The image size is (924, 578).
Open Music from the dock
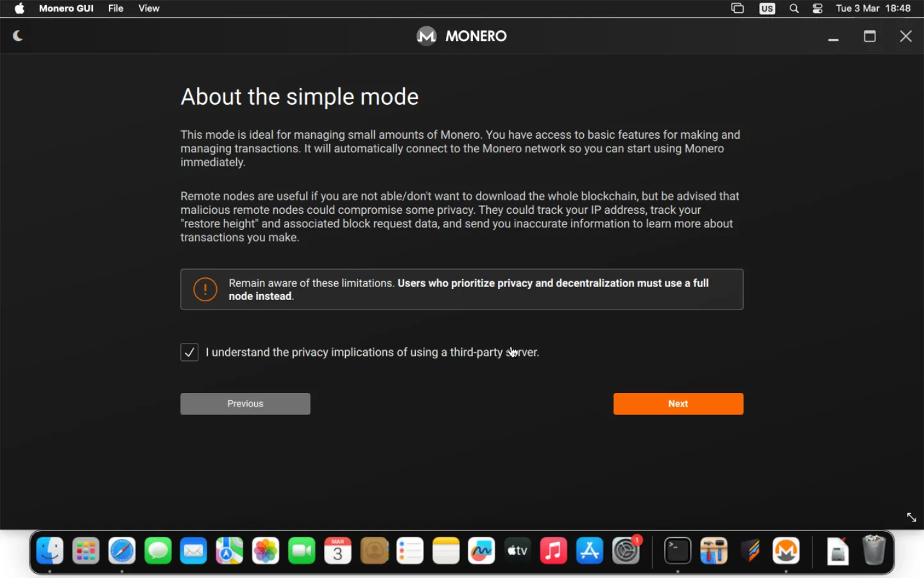(554, 551)
